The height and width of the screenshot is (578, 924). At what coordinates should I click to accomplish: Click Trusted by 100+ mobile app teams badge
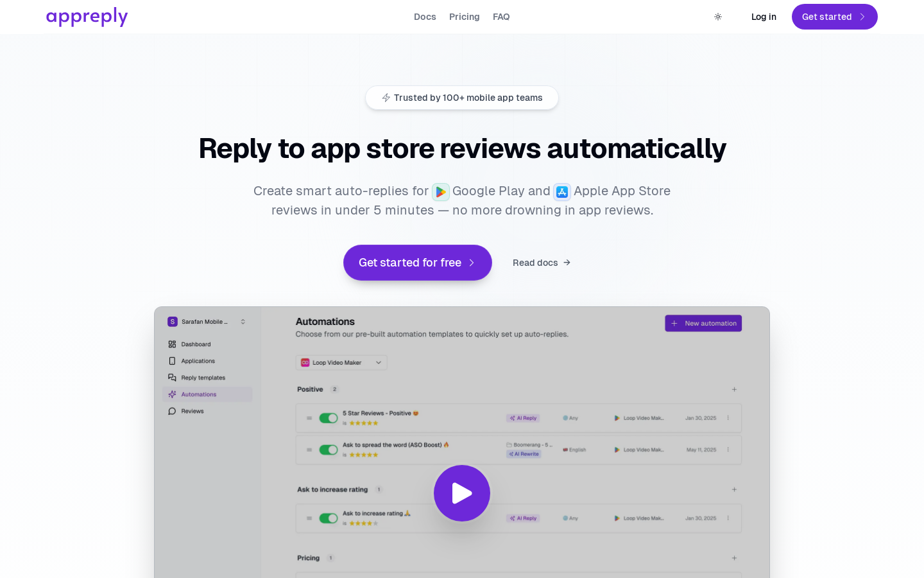click(462, 98)
